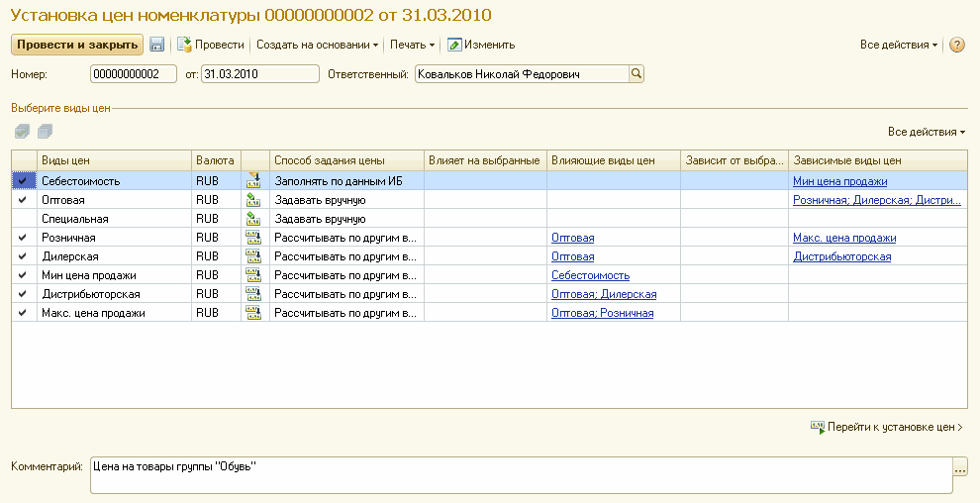
Task: Click the Изменить button label
Action: [x=489, y=45]
